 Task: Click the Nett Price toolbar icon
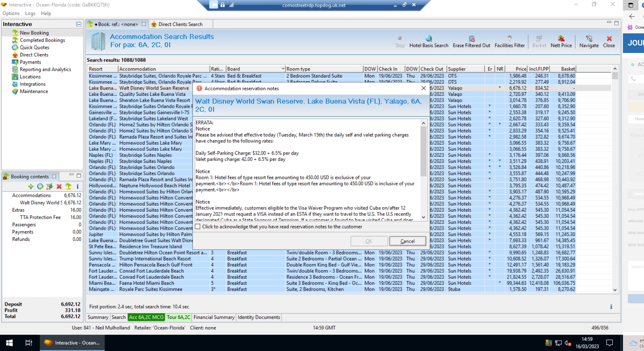point(561,39)
